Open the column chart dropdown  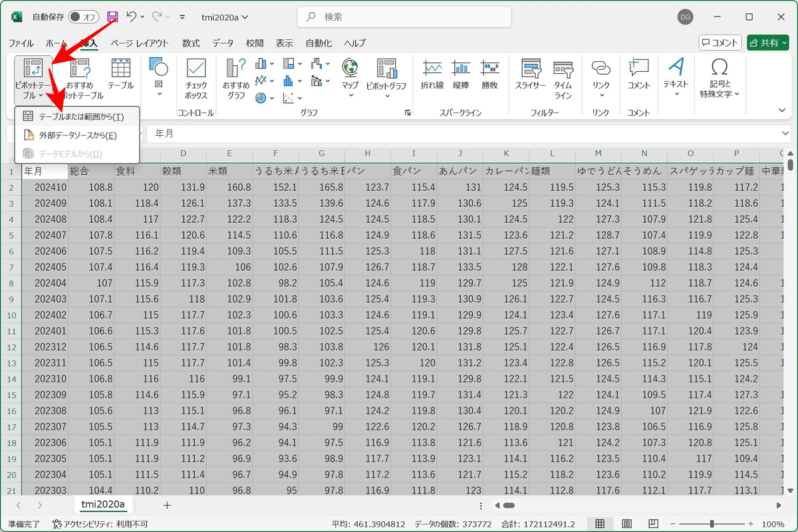pyautogui.click(x=264, y=64)
